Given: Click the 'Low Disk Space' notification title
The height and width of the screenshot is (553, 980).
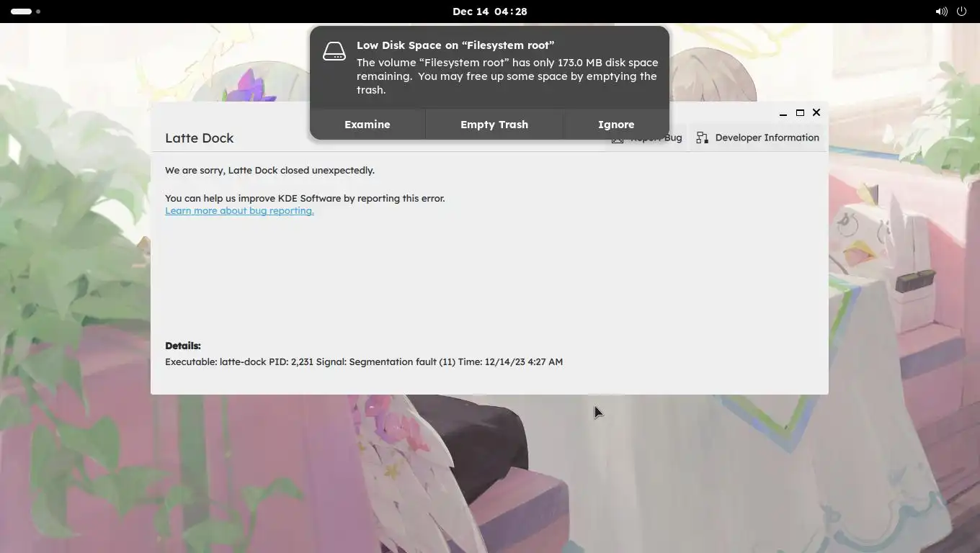Looking at the screenshot, I should pos(455,45).
